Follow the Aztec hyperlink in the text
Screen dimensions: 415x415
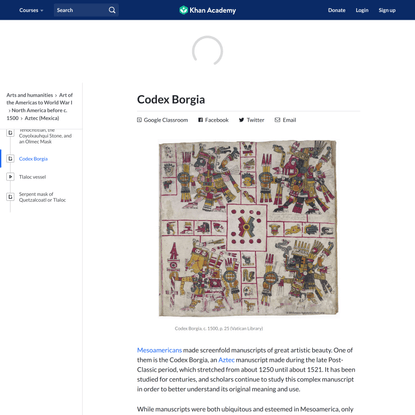[x=226, y=360]
